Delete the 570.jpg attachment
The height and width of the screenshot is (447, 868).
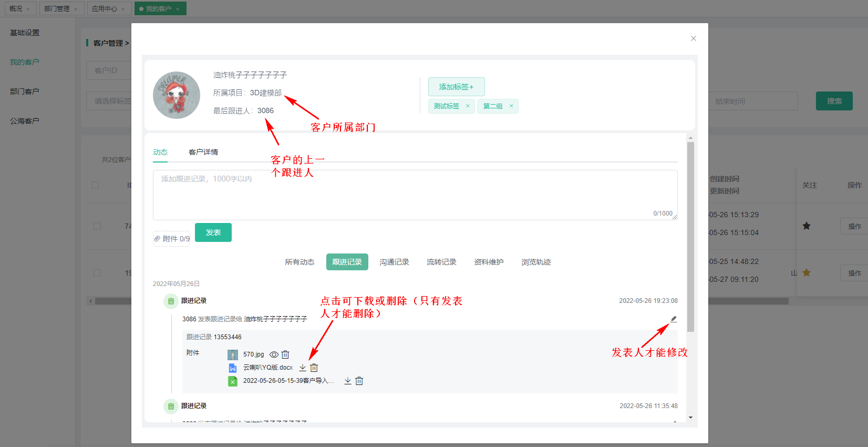[285, 354]
